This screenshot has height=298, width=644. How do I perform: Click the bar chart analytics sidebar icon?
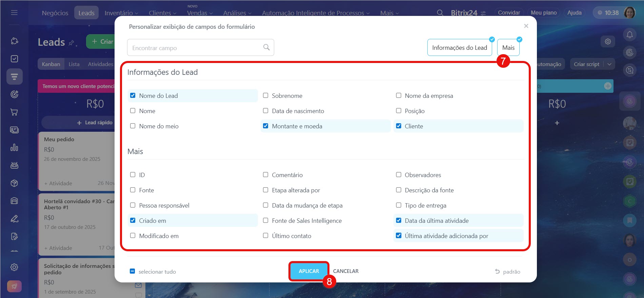[x=14, y=148]
